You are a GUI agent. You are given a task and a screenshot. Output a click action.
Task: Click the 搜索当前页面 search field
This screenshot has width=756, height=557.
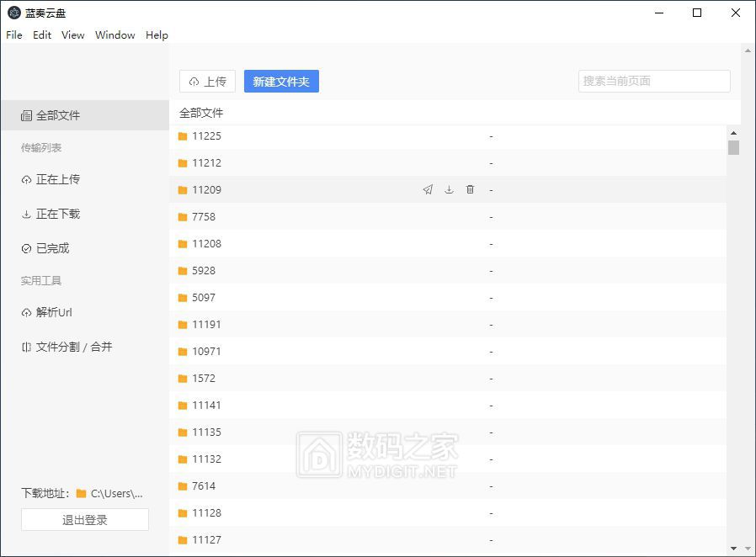point(654,81)
